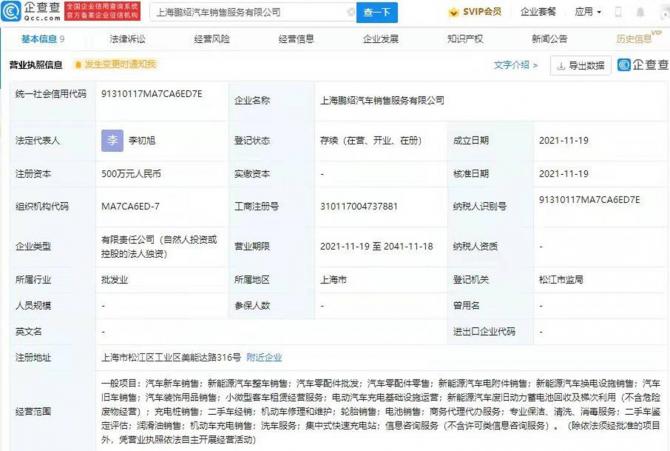The image size is (670, 451).
Task: Switch to the 法律诉讼 tab
Action: 127,39
